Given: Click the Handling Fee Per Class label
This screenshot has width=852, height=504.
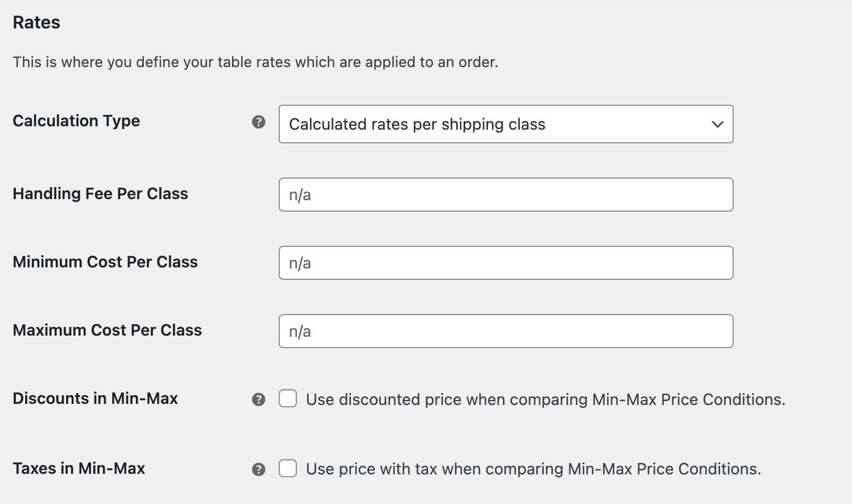Looking at the screenshot, I should click(101, 194).
